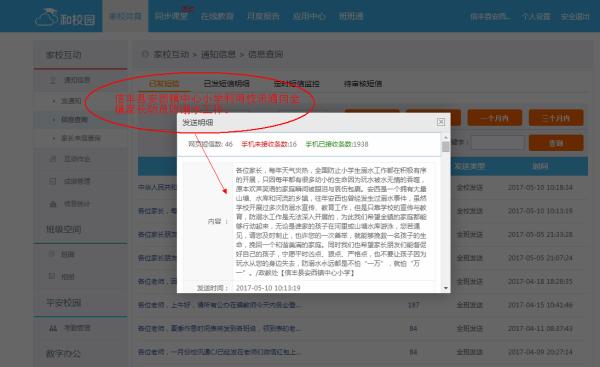The width and height of the screenshot is (600, 367).
Task: Click the 互动作业 sidebar icon
Action: 53,159
